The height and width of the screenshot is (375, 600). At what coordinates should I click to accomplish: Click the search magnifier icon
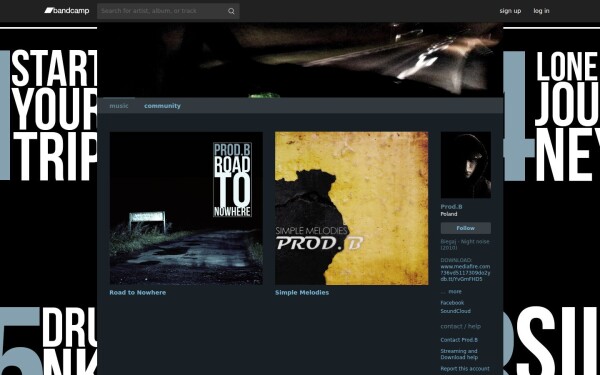tap(231, 11)
